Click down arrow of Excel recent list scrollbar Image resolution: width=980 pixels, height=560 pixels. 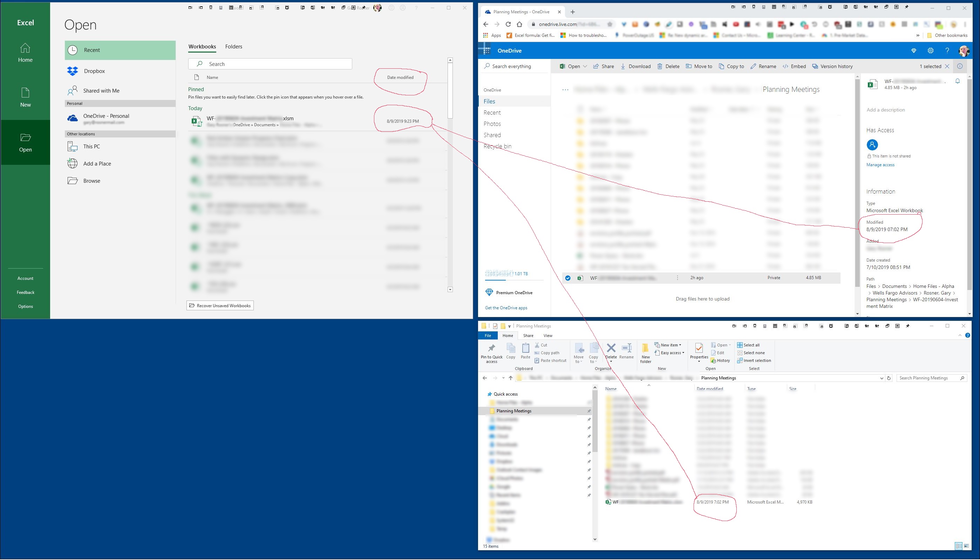(x=450, y=290)
